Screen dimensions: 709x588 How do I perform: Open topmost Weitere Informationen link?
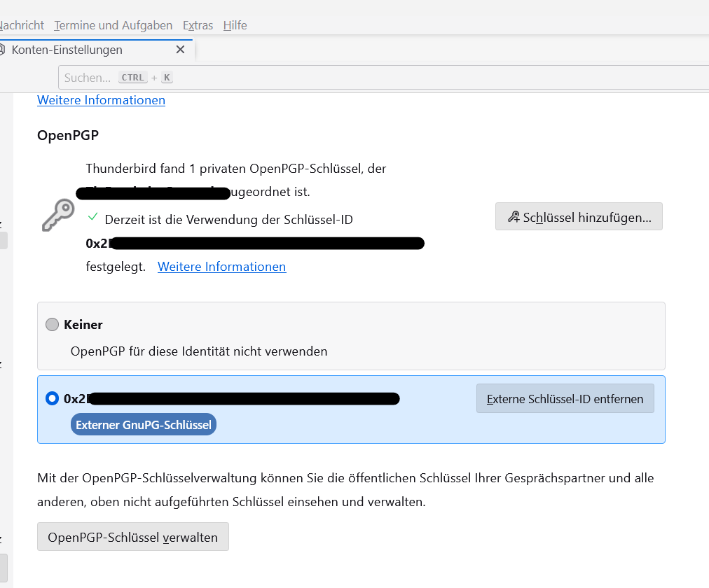(x=101, y=100)
